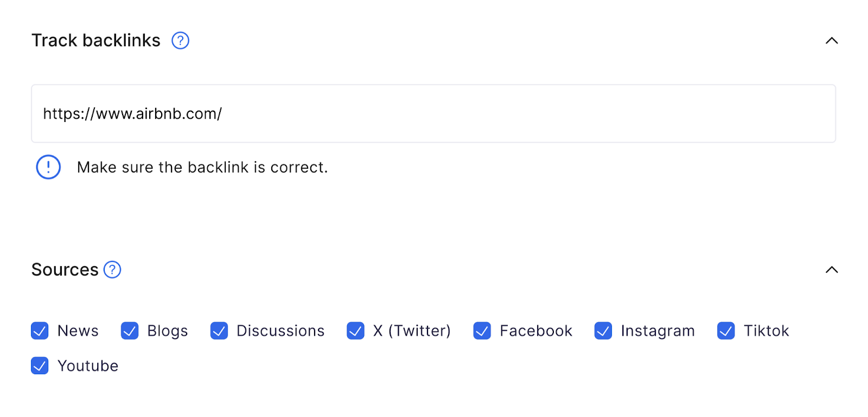The height and width of the screenshot is (417, 868).
Task: Click the exclamation info icon below URL field
Action: coord(48,167)
